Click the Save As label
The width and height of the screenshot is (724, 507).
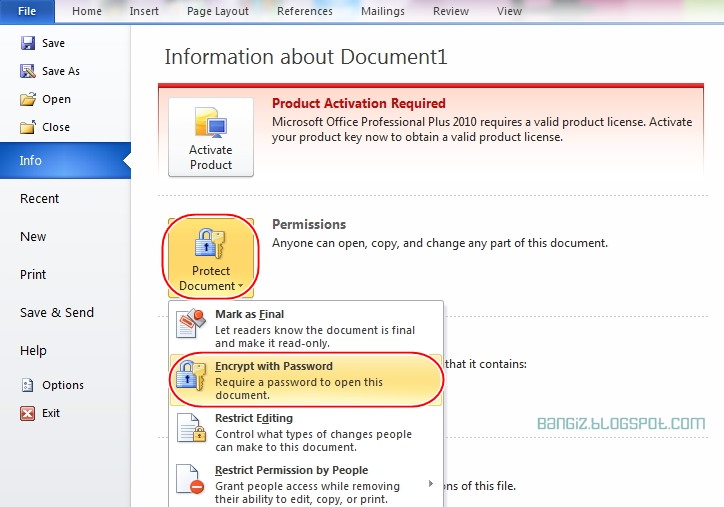[60, 71]
